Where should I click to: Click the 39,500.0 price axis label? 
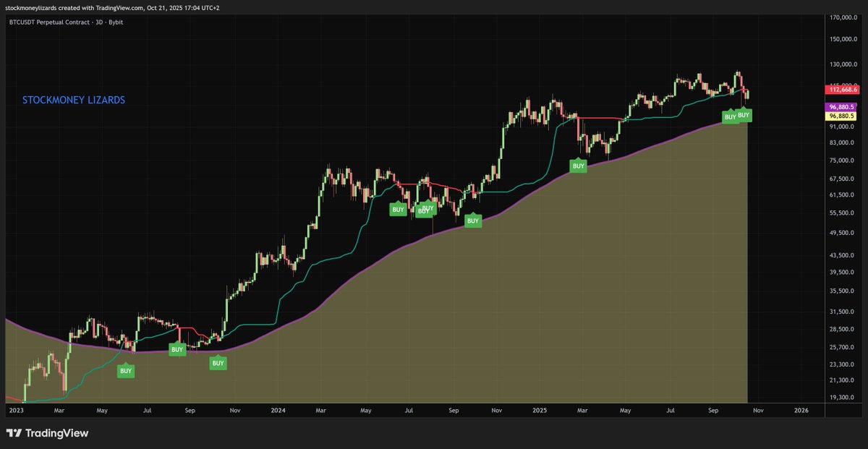tap(843, 272)
